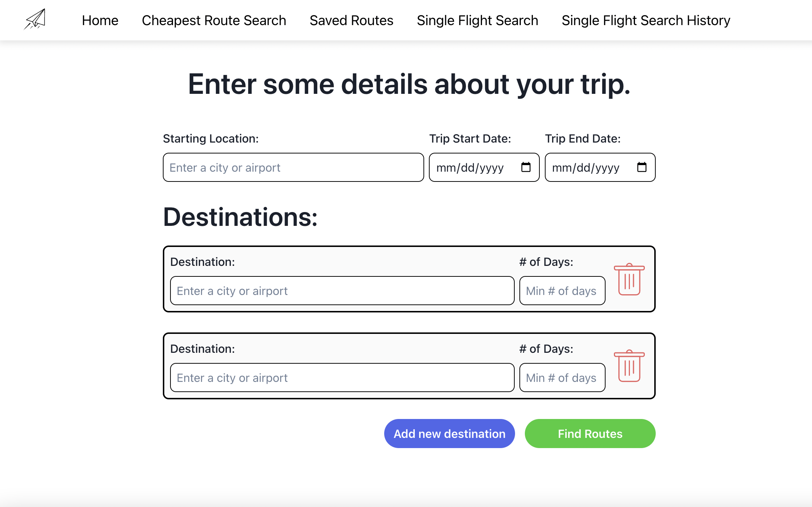Focus the first Destination city input

click(x=342, y=291)
